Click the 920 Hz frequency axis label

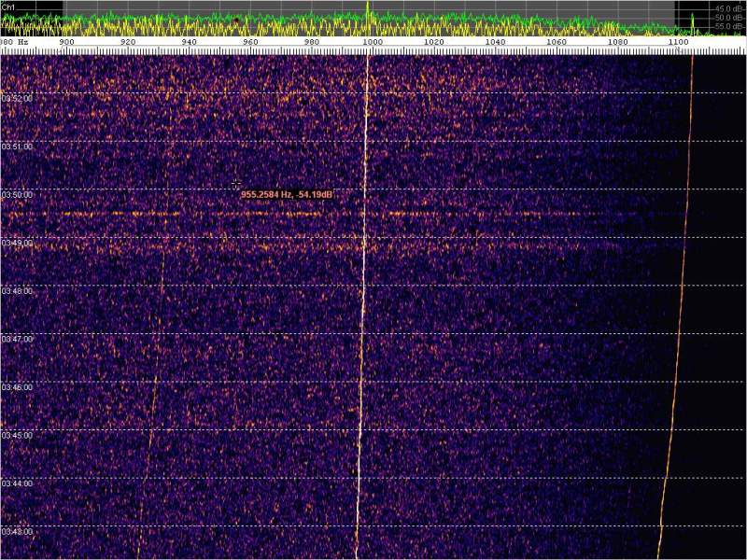(128, 42)
